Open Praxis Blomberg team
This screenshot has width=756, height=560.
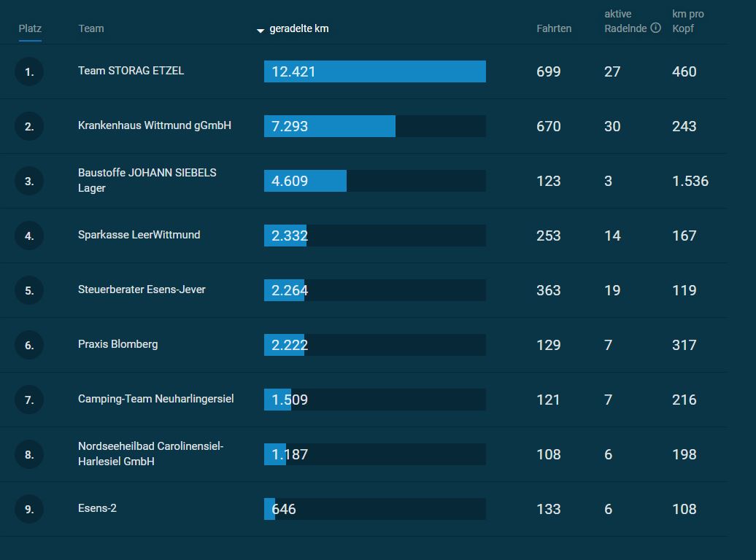117,344
